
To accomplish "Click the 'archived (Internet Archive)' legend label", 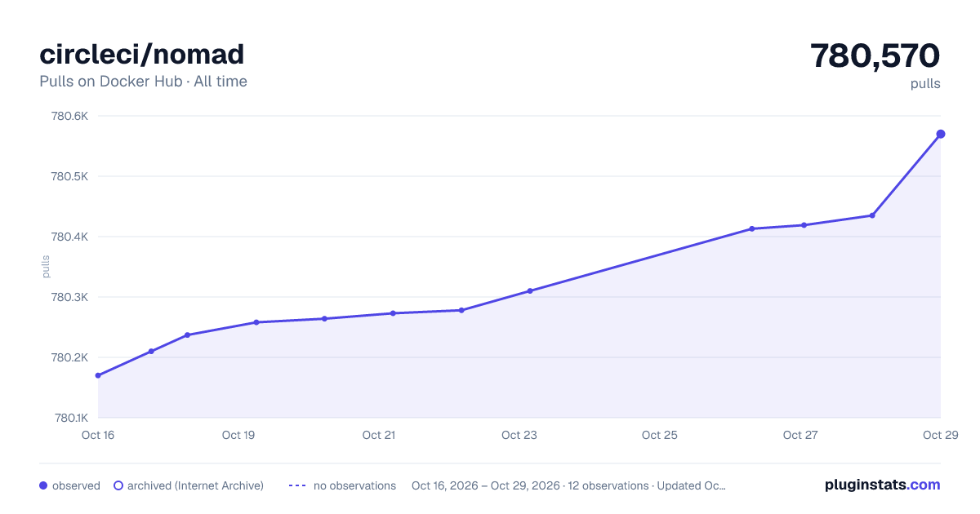I will (195, 485).
